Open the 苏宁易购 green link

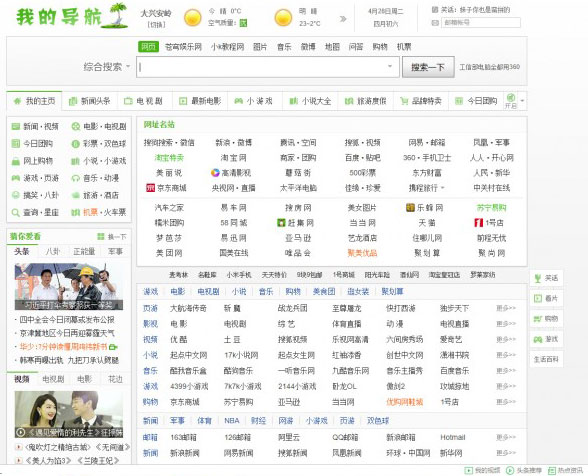pos(491,207)
